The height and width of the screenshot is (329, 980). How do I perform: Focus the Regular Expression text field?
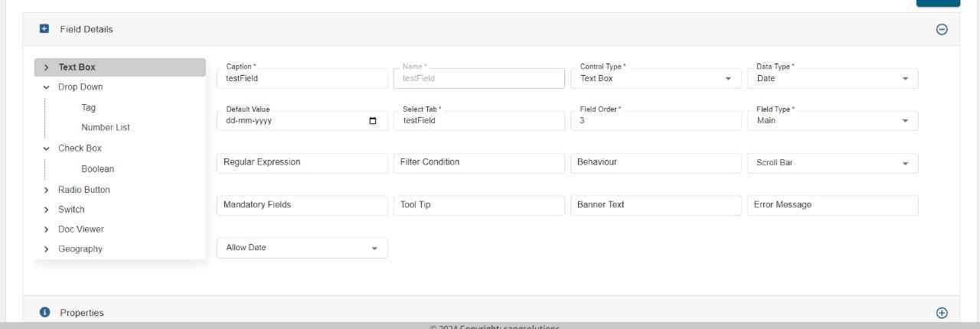click(302, 162)
